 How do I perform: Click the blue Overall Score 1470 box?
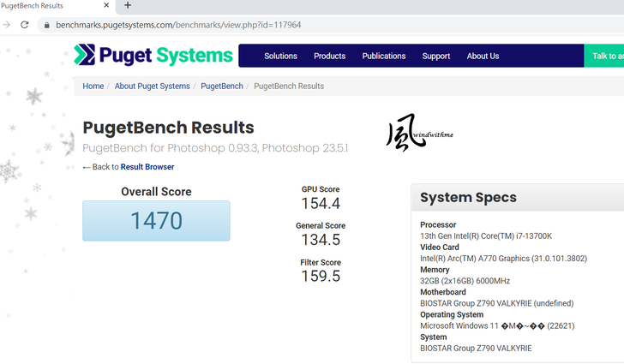click(156, 221)
